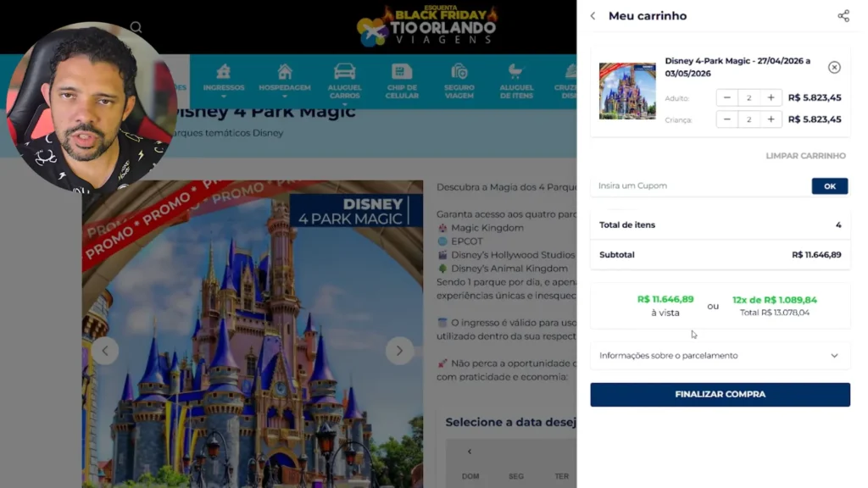Show next image in the castle carousel

tap(399, 351)
